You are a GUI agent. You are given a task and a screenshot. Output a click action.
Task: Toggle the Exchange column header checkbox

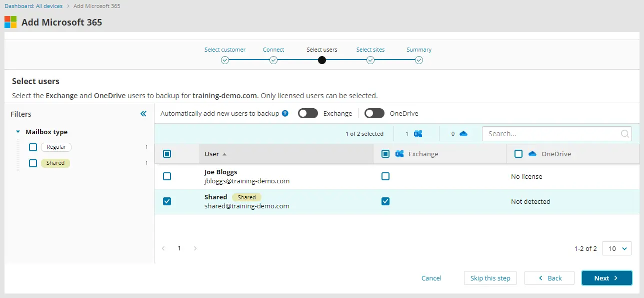click(385, 154)
